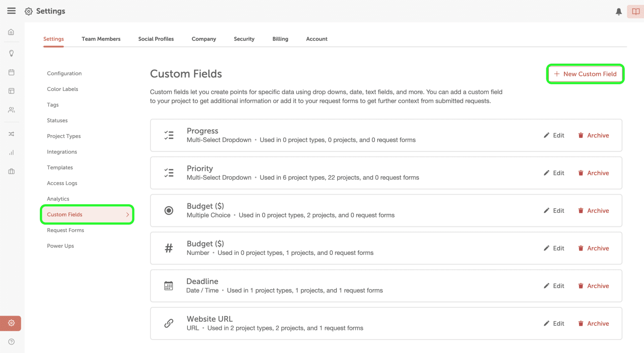Switch to the Billing tab
This screenshot has height=353, width=644.
[280, 39]
